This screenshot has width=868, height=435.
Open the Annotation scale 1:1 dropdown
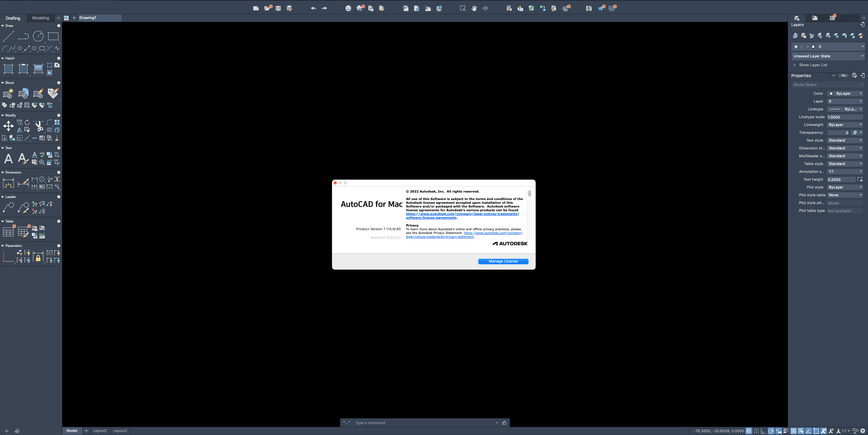click(845, 171)
